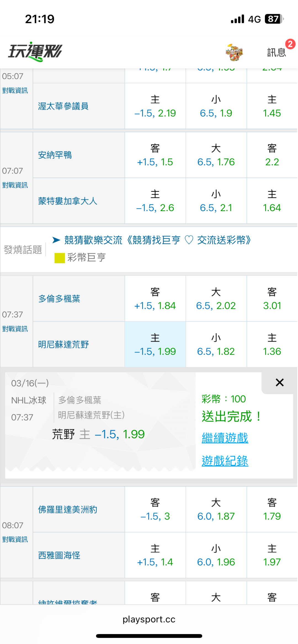Choose 蒙特婁加拿大人 主 1.64 moneyline

pos(272,201)
